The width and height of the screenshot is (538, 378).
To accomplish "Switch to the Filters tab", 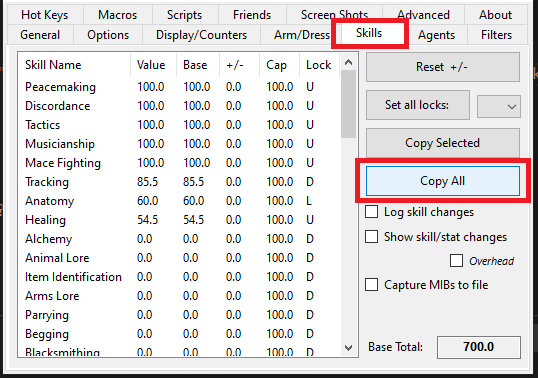I will pos(496,35).
